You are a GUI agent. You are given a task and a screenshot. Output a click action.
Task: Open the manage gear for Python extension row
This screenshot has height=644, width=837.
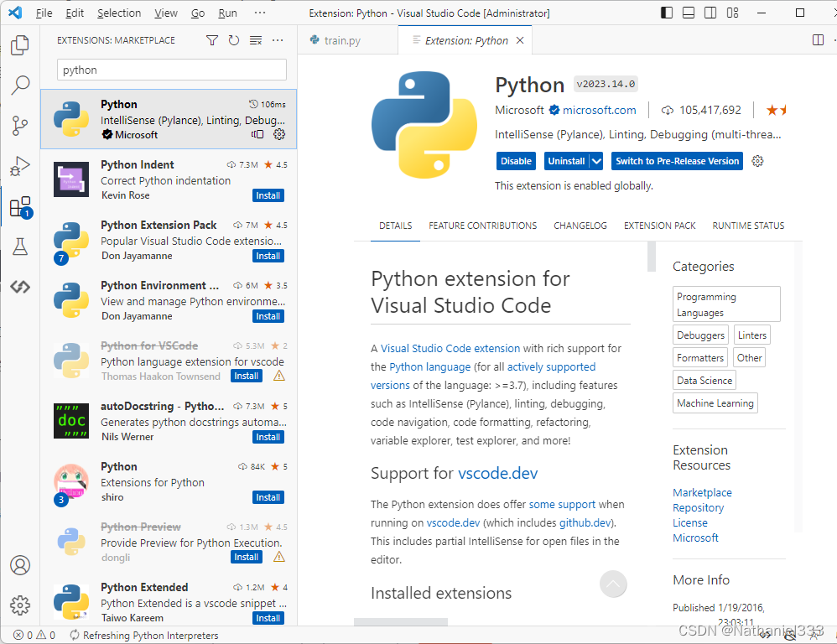(x=279, y=134)
